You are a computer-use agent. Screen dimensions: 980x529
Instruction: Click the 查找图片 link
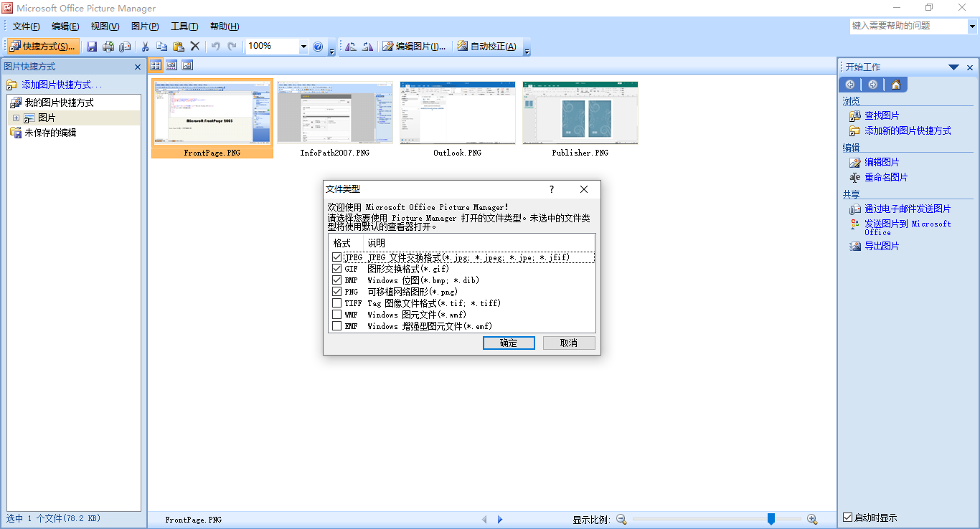pos(882,115)
